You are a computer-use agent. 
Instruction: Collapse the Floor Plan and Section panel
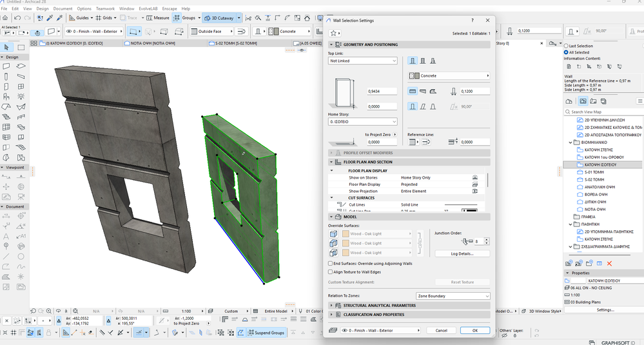pyautogui.click(x=331, y=162)
